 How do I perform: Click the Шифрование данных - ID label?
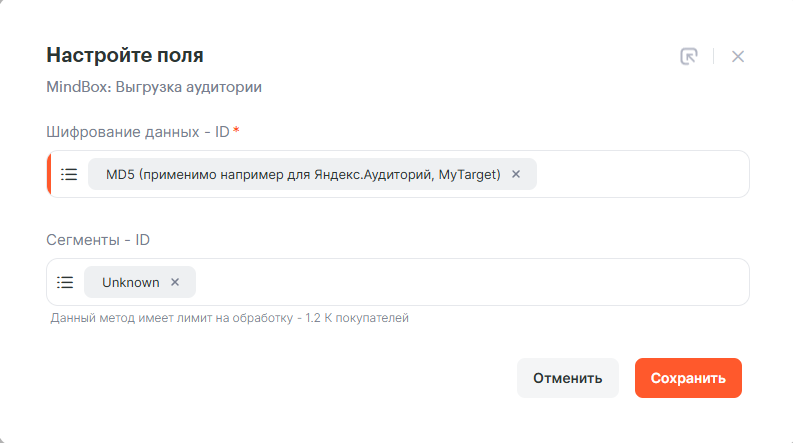[x=137, y=132]
